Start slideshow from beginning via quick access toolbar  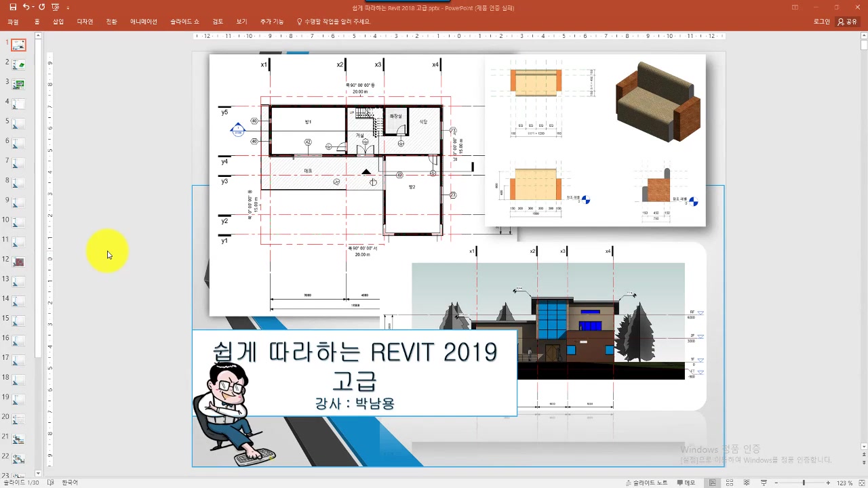[56, 7]
